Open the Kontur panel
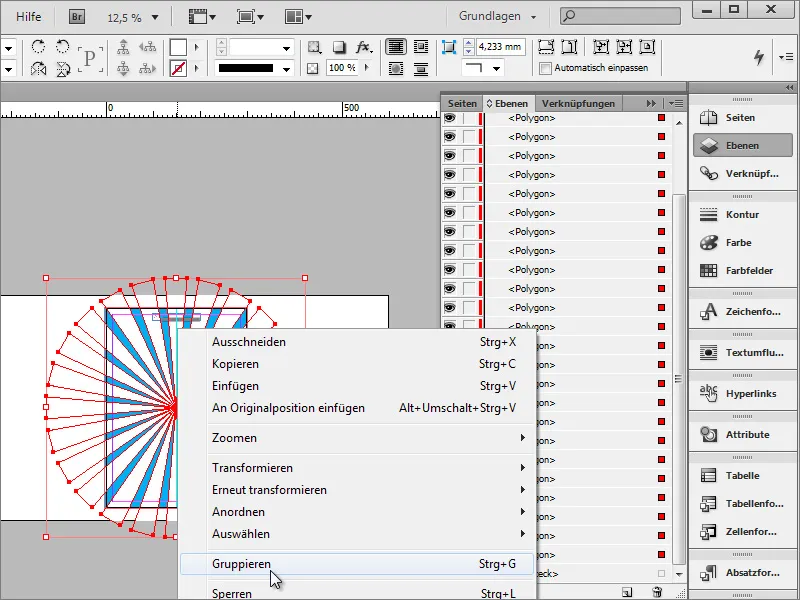 point(742,215)
